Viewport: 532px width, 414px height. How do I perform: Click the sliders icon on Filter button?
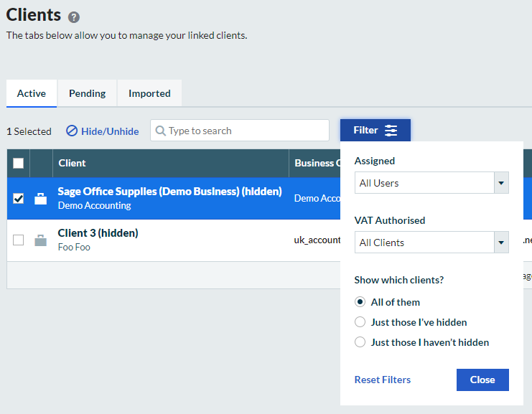(391, 131)
